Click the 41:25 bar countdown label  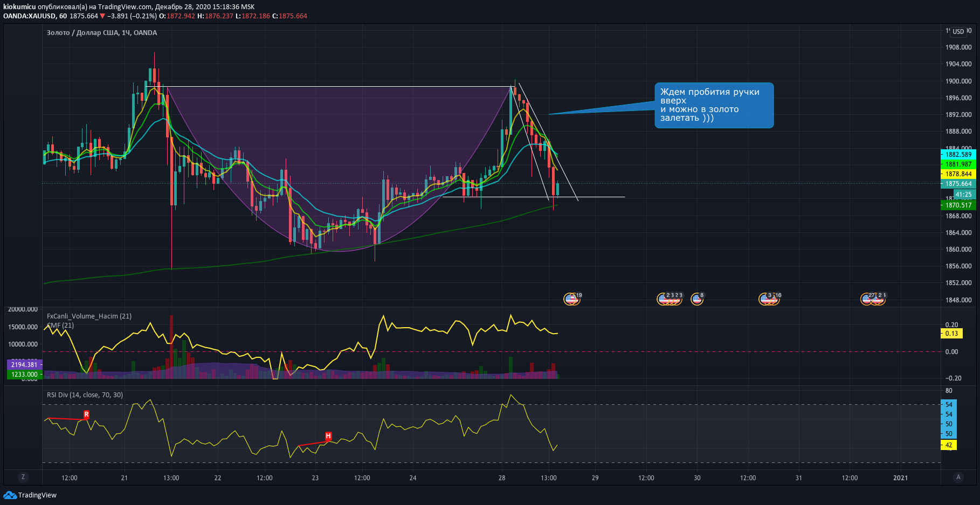tap(964, 195)
